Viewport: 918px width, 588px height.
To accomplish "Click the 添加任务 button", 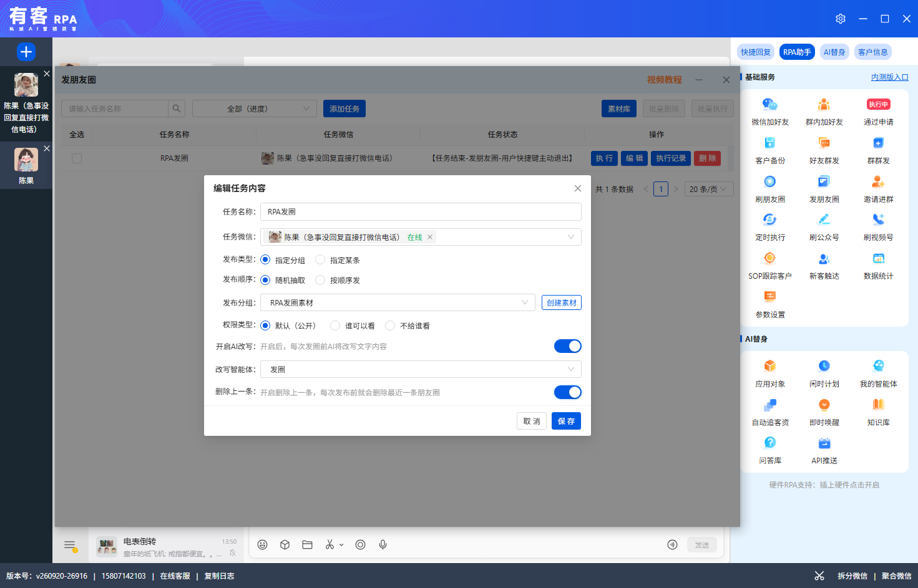I will [x=344, y=108].
